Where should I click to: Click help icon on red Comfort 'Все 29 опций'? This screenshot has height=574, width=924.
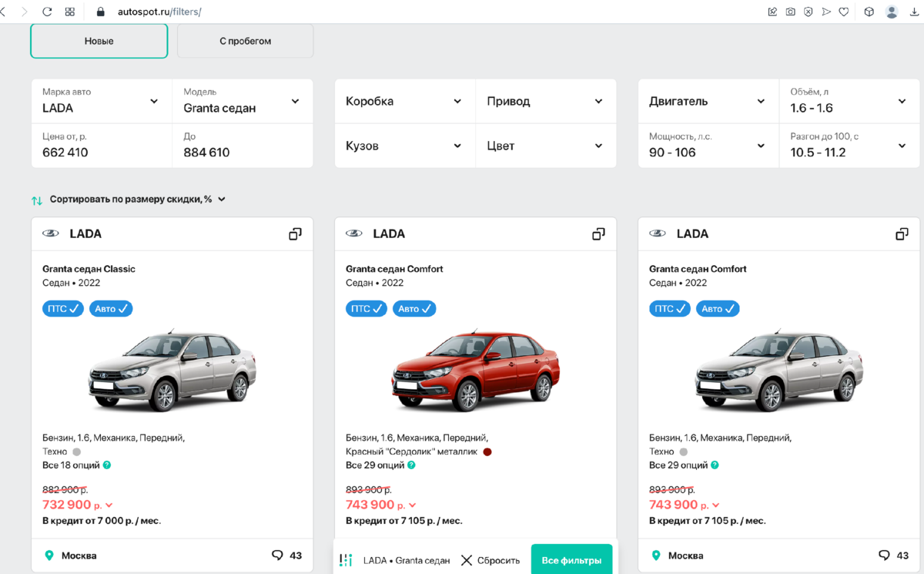[x=411, y=465]
